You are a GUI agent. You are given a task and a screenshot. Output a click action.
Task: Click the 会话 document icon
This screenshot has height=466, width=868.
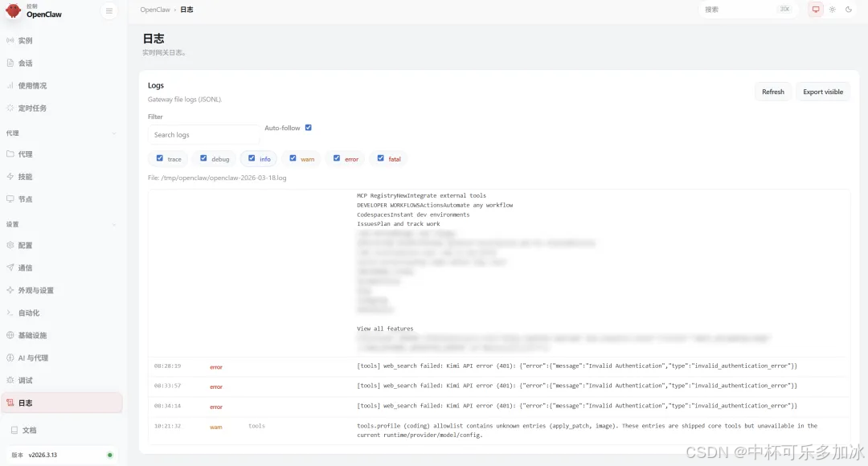pos(10,63)
